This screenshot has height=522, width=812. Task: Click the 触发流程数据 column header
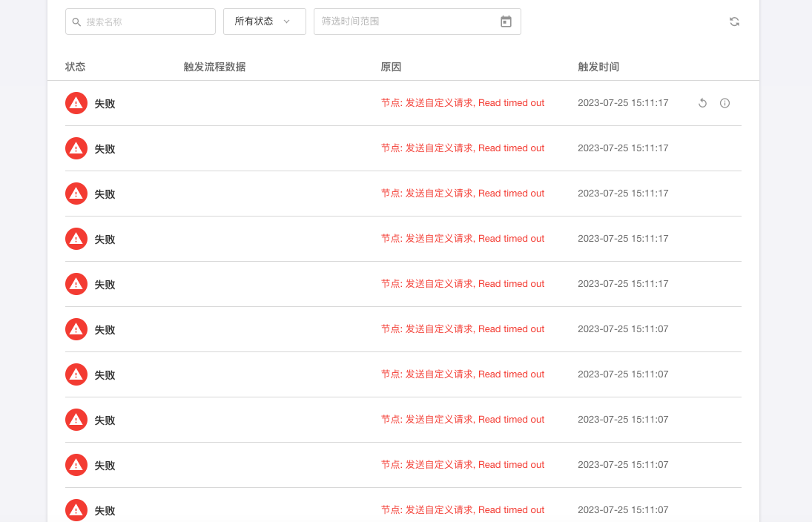pyautogui.click(x=214, y=67)
